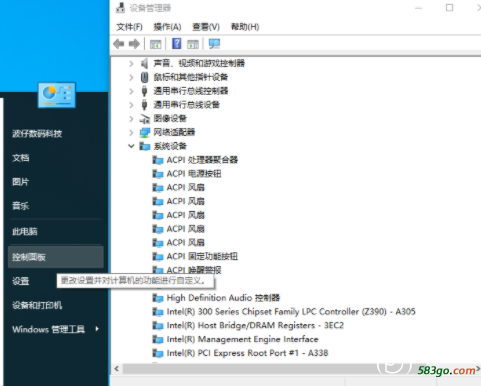Expand the 声音、视频和游戏控制器 node
Image resolution: width=481 pixels, height=386 pixels.
[x=131, y=63]
